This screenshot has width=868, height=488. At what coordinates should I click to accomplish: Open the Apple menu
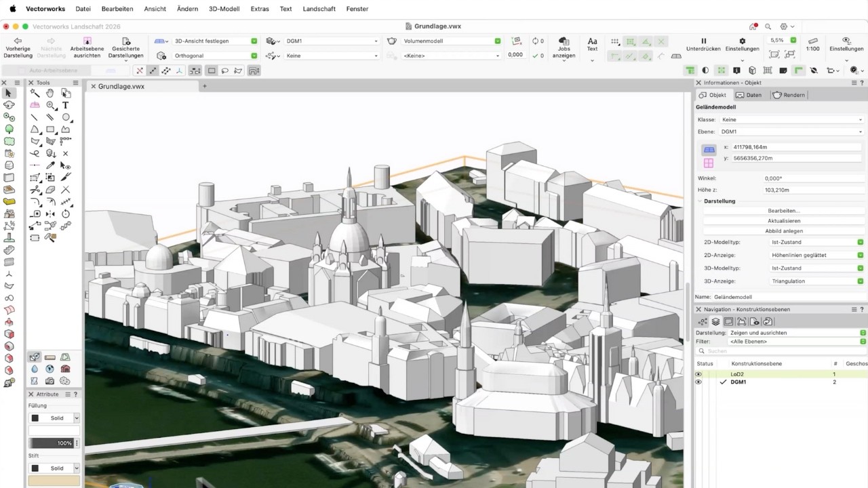click(12, 9)
